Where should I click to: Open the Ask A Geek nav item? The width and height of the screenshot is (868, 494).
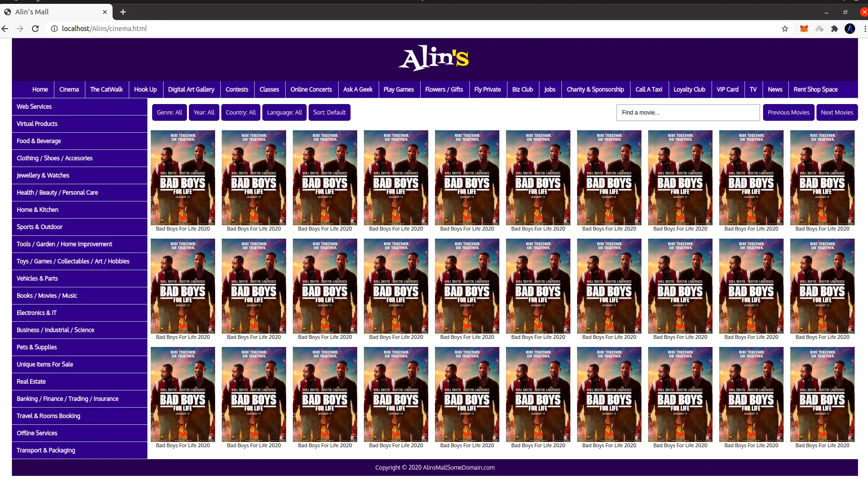pyautogui.click(x=358, y=89)
